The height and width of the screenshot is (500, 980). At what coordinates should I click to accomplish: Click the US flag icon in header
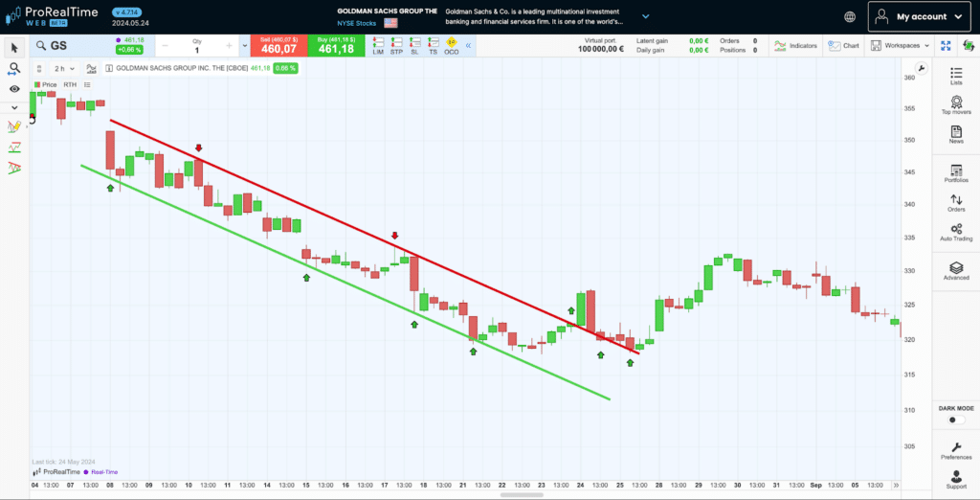pos(390,23)
